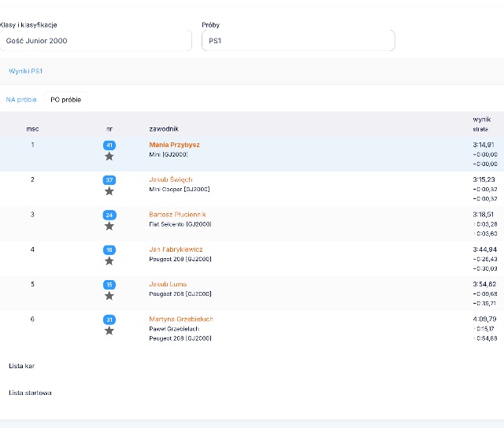Click co-driver name Paweł Grzebieluch
504x428 pixels.
[174, 329]
